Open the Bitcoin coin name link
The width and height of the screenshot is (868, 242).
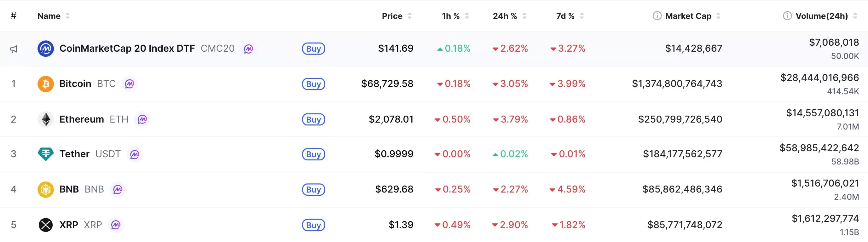tap(75, 84)
